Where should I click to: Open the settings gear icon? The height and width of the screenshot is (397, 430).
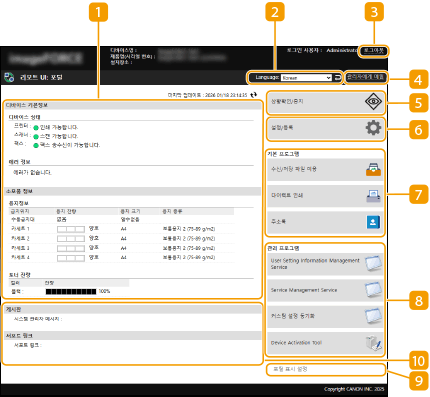(373, 128)
